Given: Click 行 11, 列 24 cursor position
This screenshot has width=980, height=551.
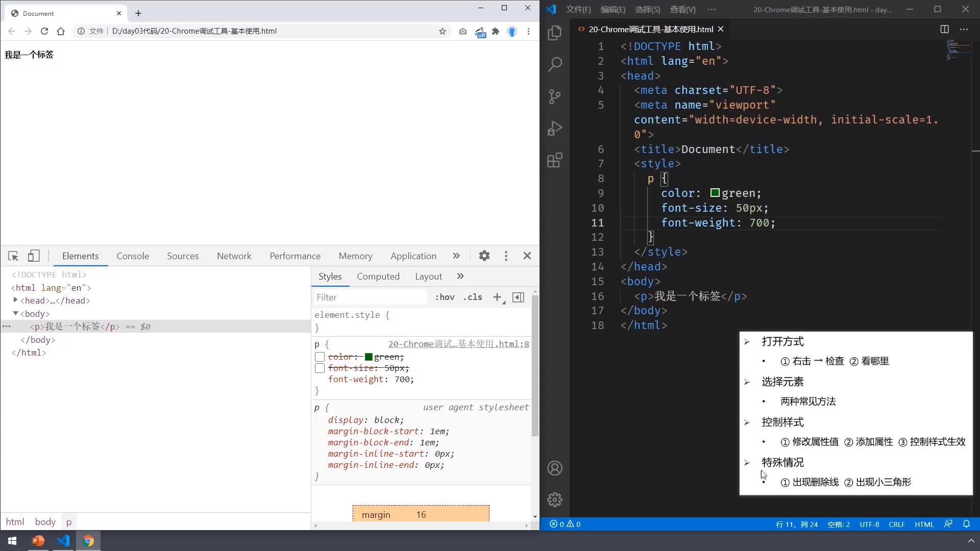Looking at the screenshot, I should (x=797, y=524).
